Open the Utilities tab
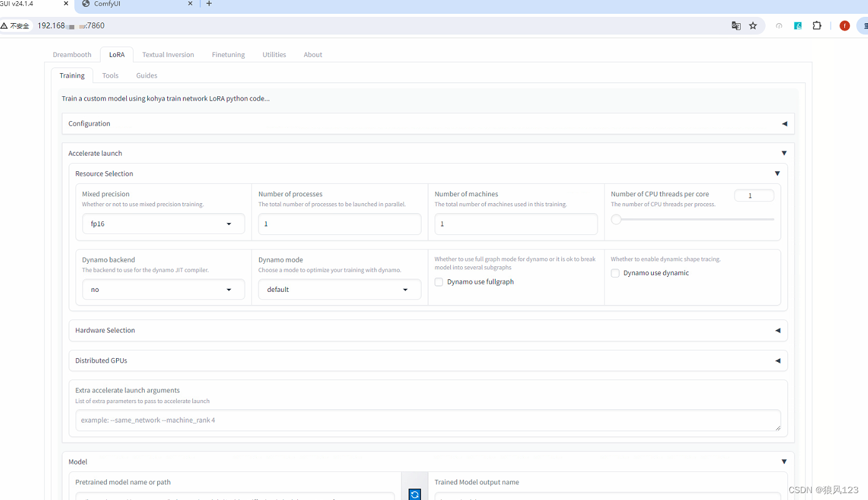 click(274, 54)
